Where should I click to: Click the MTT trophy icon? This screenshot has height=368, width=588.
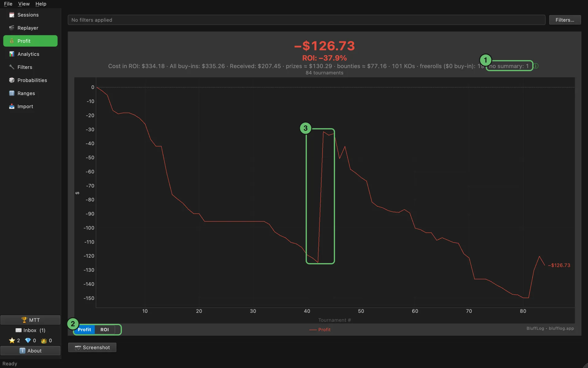coord(24,320)
